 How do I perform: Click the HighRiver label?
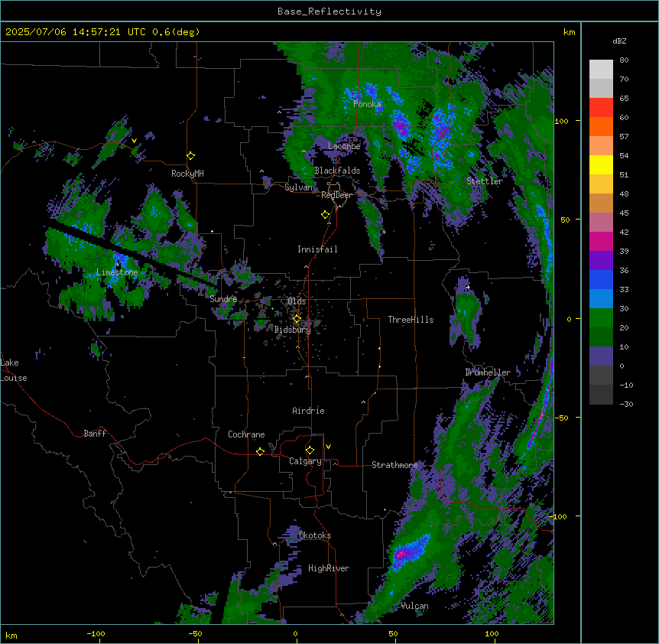[329, 568]
